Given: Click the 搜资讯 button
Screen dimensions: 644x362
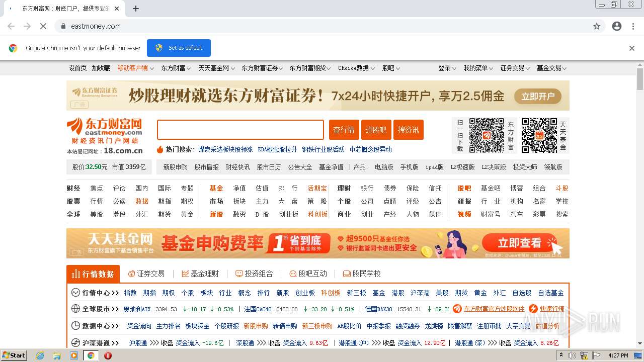Looking at the screenshot, I should tap(409, 130).
